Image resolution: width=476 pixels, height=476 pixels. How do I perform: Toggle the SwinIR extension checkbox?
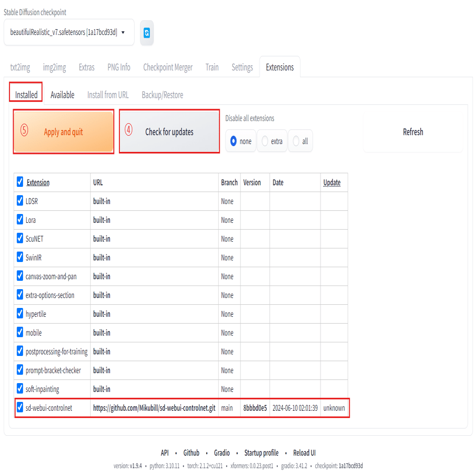click(x=20, y=257)
